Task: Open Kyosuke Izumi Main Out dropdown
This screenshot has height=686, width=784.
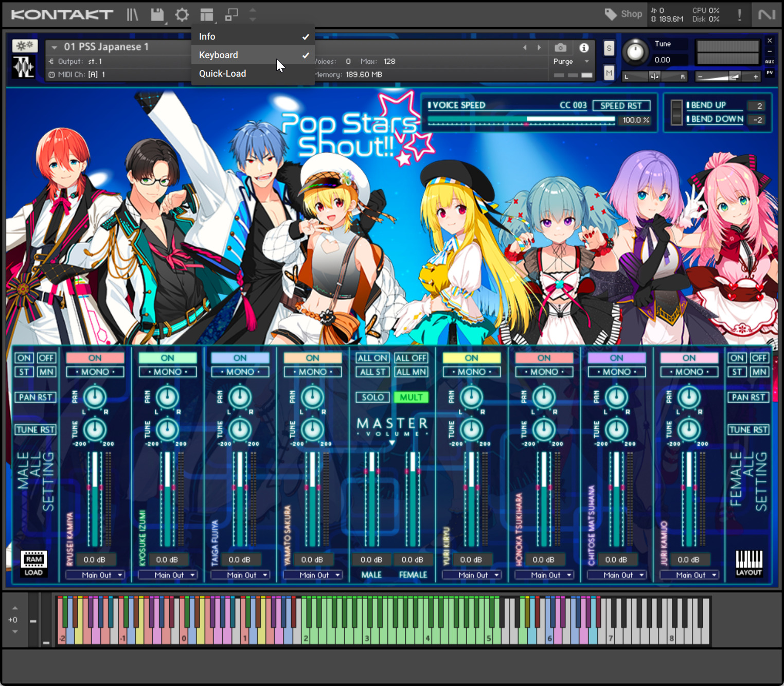Action: tap(168, 575)
